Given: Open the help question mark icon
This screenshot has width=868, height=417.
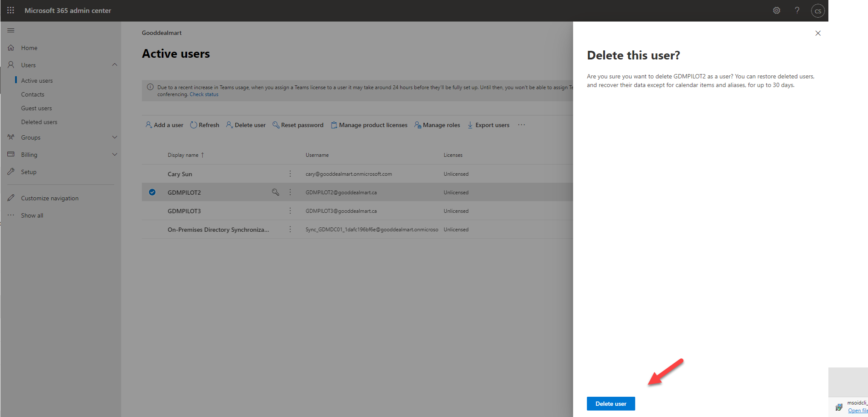Looking at the screenshot, I should pyautogui.click(x=797, y=10).
